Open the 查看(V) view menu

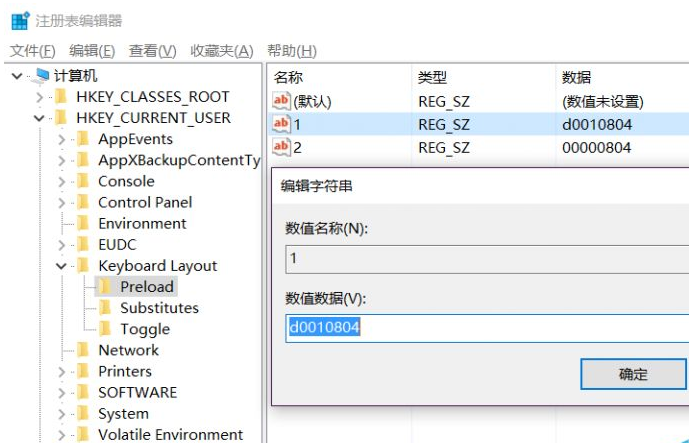[152, 51]
